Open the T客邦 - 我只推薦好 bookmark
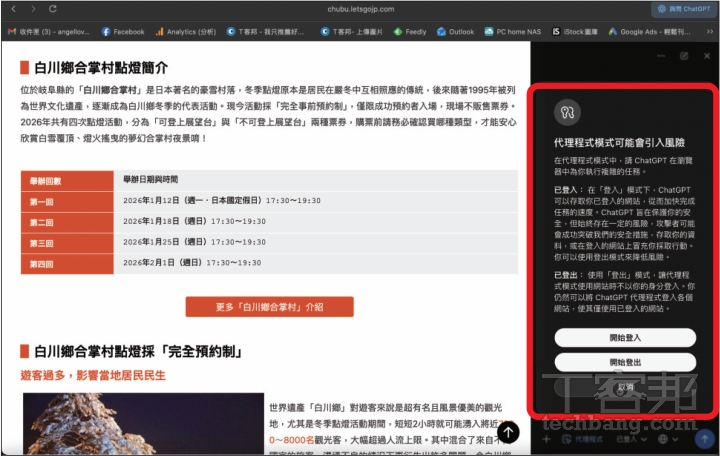Image resolution: width=720 pixels, height=456 pixels. 265,32
